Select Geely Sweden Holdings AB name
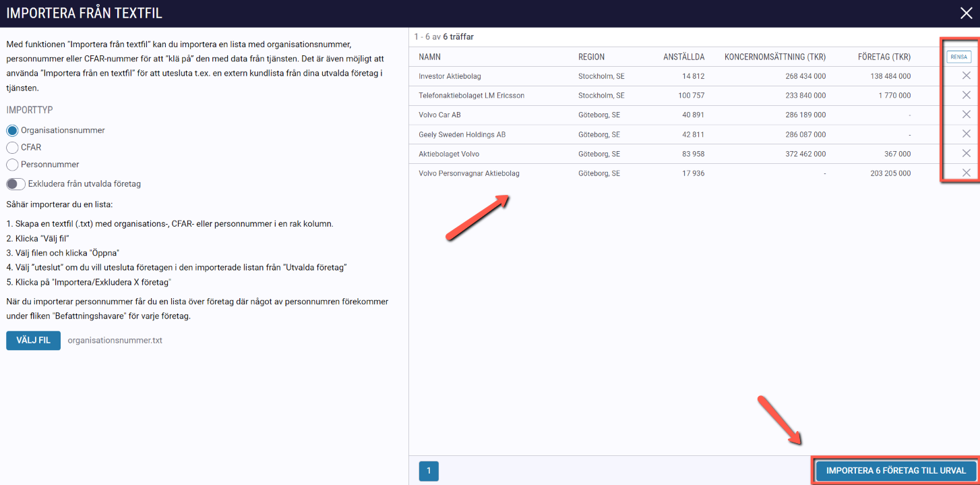Viewport: 980px width, 485px height. coord(462,134)
